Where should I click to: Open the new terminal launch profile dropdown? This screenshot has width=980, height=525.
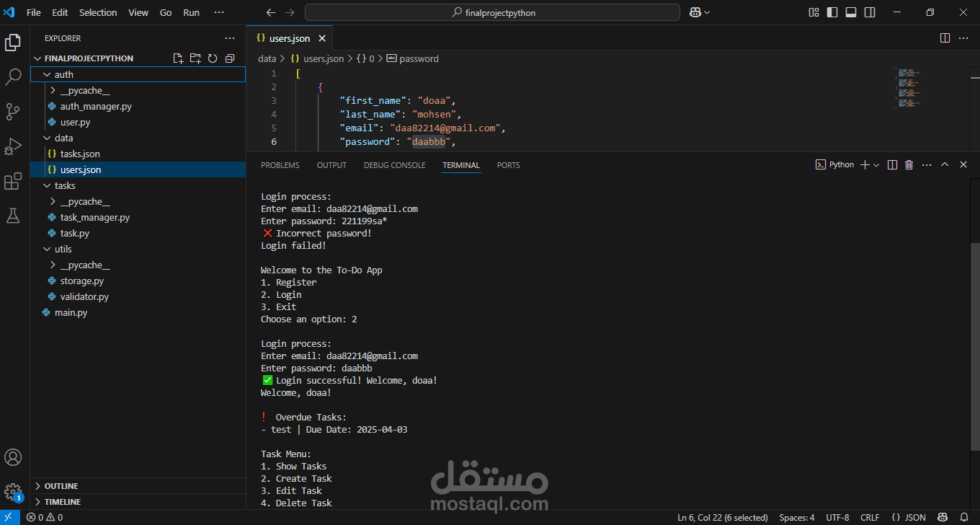click(x=876, y=165)
